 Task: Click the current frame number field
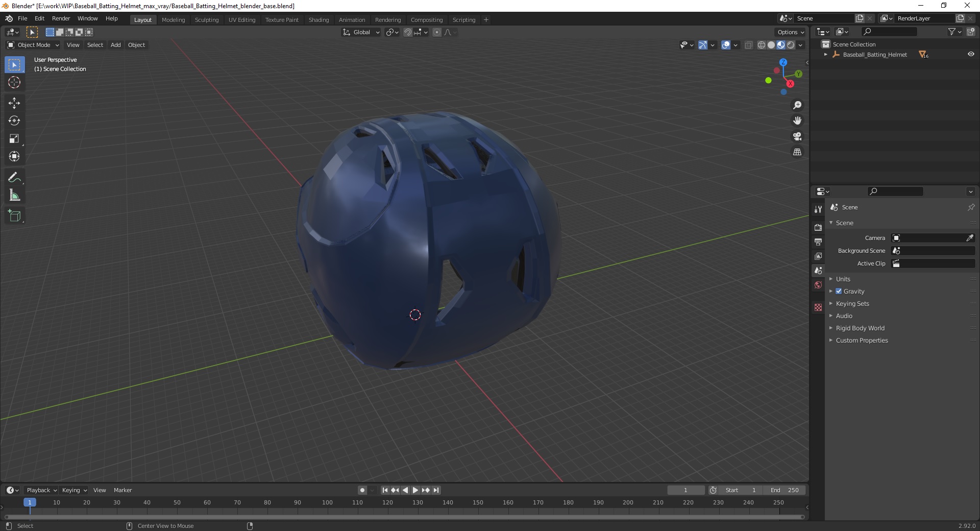[x=685, y=490]
